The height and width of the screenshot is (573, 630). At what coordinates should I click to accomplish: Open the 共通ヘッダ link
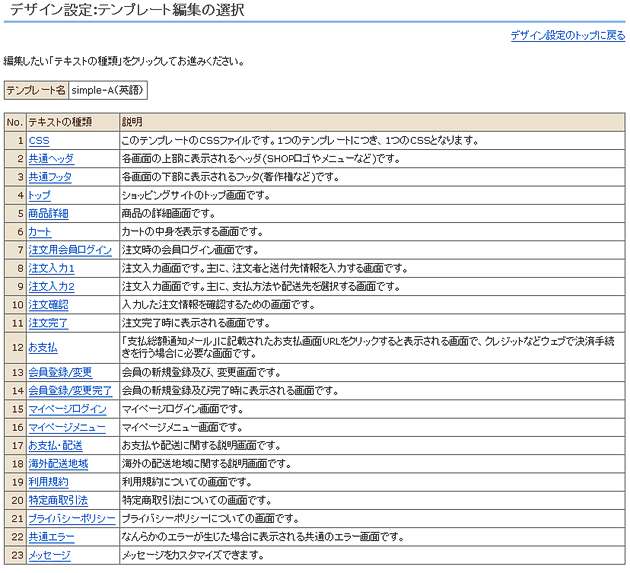[50, 159]
